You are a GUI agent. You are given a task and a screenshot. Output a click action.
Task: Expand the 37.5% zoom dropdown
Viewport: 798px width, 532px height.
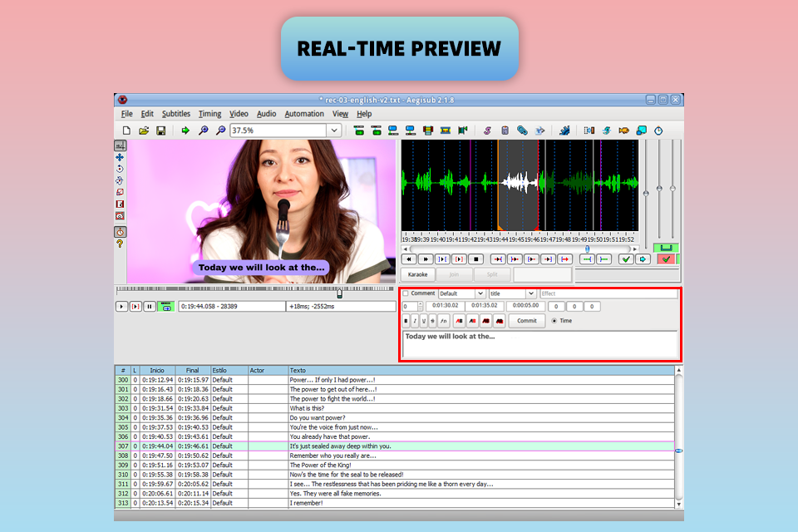tap(333, 131)
